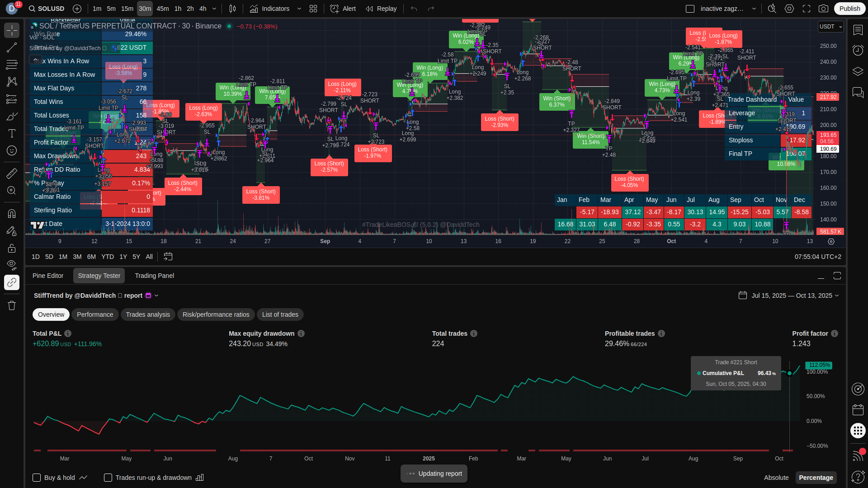Open the report date range dropdown
The image size is (868, 488).
coord(794,296)
